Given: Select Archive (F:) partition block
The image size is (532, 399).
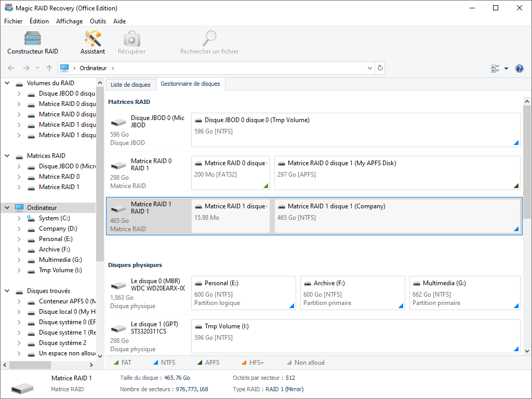Looking at the screenshot, I should point(353,293).
